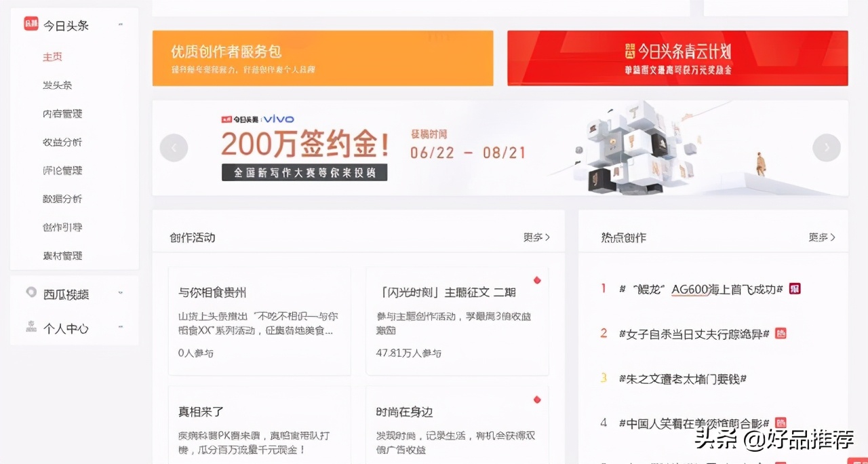Open 更多 link for 创作活动 activities
868x464 pixels.
(536, 237)
